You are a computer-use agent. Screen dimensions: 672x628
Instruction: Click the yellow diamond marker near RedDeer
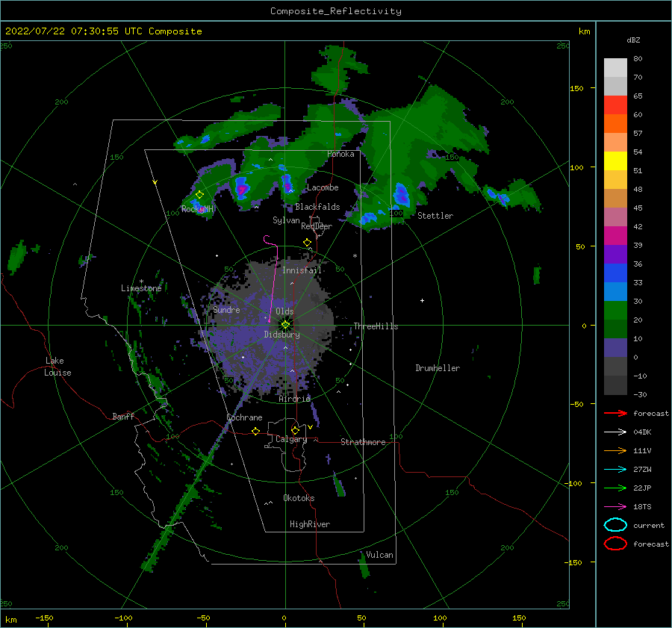pos(307,243)
